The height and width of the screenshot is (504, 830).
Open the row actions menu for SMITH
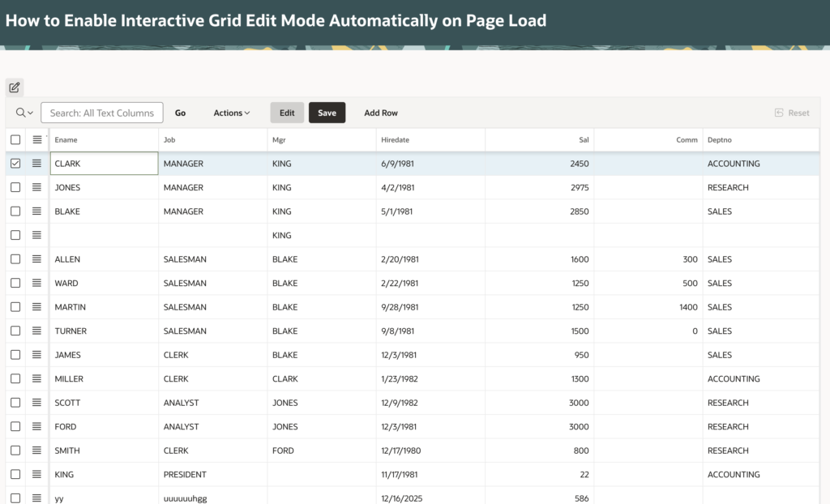click(x=37, y=451)
